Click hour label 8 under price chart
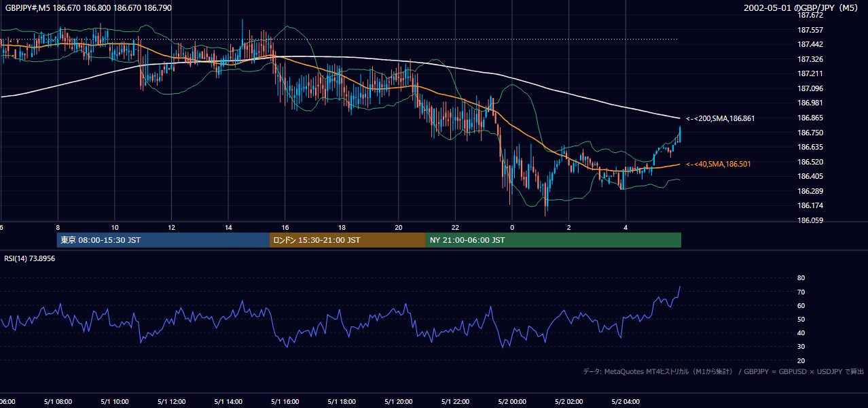 (x=58, y=227)
